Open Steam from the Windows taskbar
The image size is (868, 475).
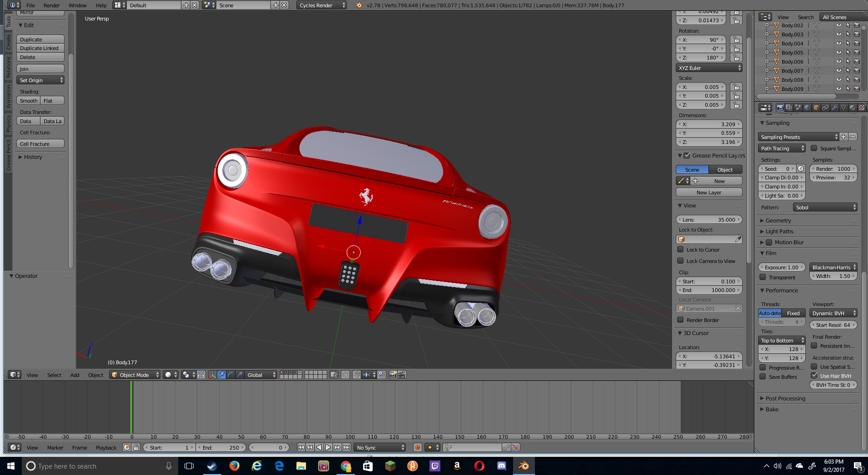pyautogui.click(x=212, y=466)
